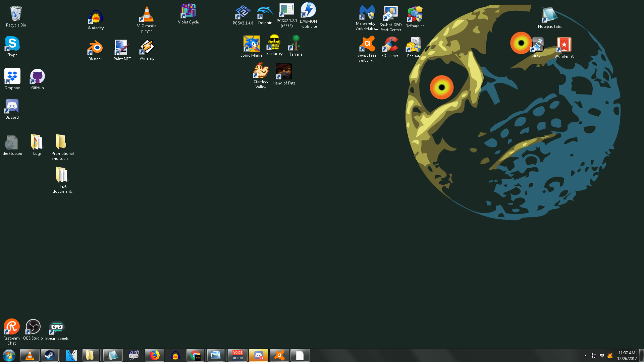Open the Windows Start menu
Screen dimensions: 644x362
(x=9, y=355)
